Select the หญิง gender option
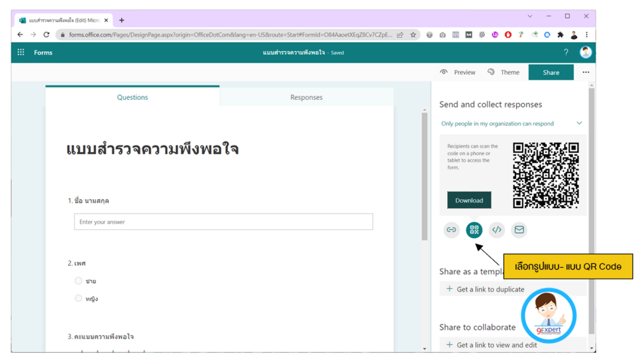Image resolution: width=644 pixels, height=361 pixels. tap(78, 298)
